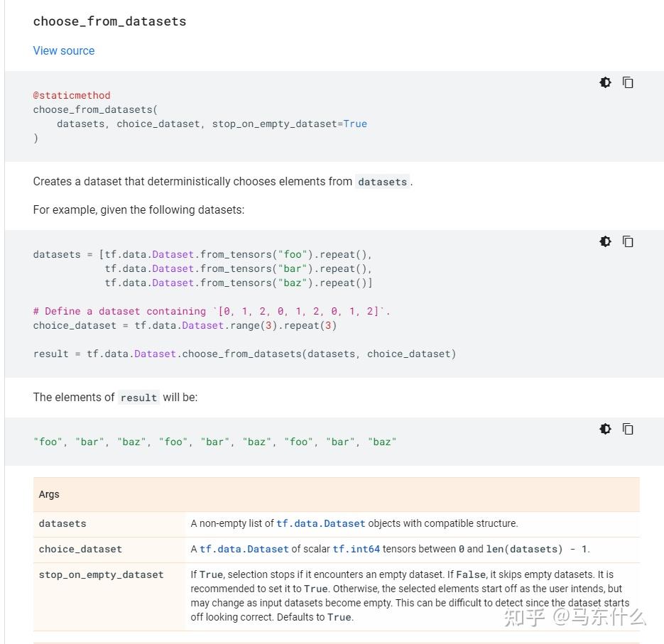This screenshot has width=664, height=644.
Task: Open the tf.data.Dataset link in the choice_dataset row
Action: [x=244, y=549]
